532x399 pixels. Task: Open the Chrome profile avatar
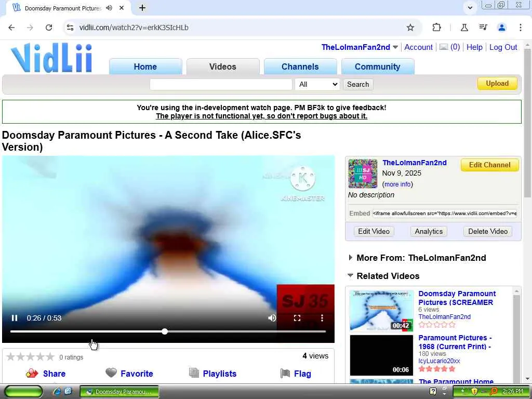502,28
